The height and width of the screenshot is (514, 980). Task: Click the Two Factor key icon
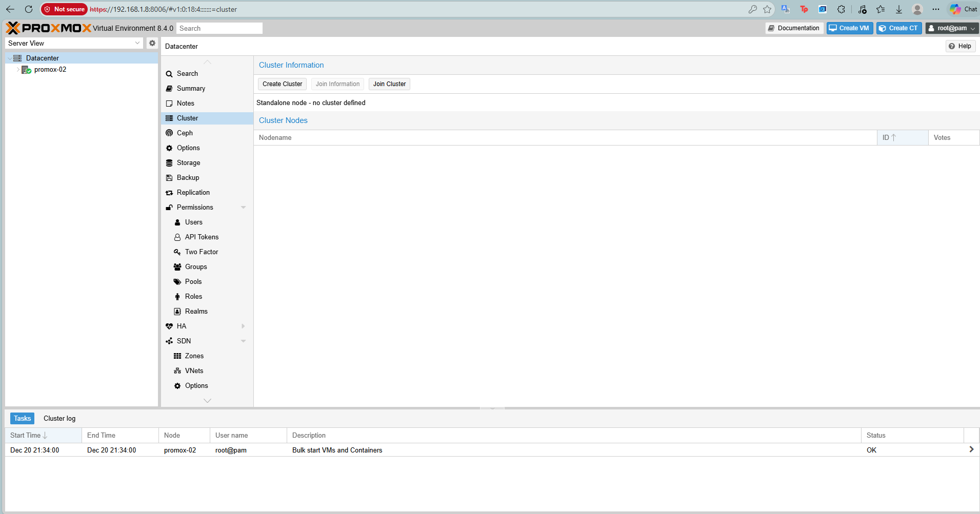point(177,252)
